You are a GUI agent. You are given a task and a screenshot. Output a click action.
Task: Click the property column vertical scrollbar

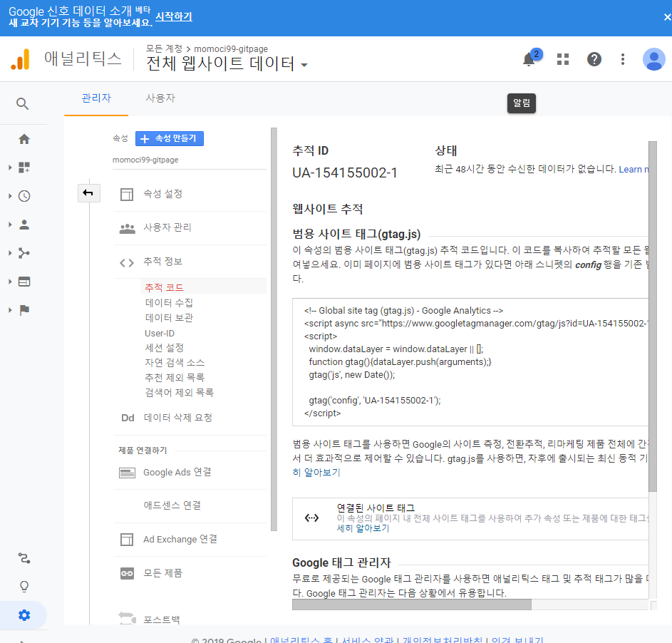point(274,329)
